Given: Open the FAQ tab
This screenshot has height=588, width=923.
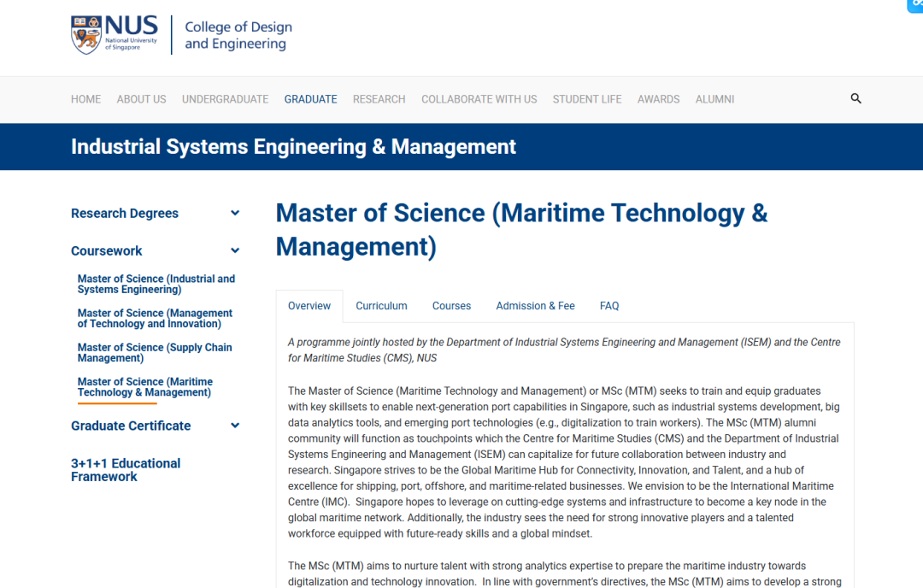Looking at the screenshot, I should (609, 306).
